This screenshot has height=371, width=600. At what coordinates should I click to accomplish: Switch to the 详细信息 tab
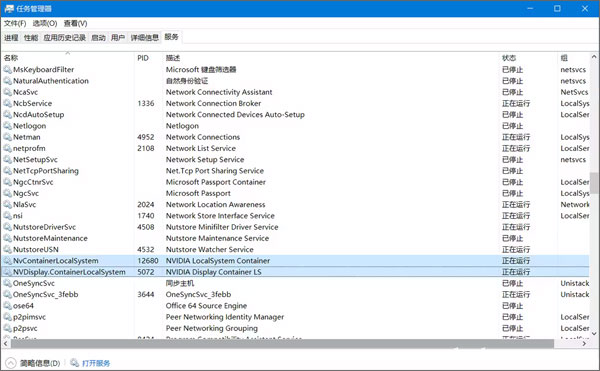point(145,37)
